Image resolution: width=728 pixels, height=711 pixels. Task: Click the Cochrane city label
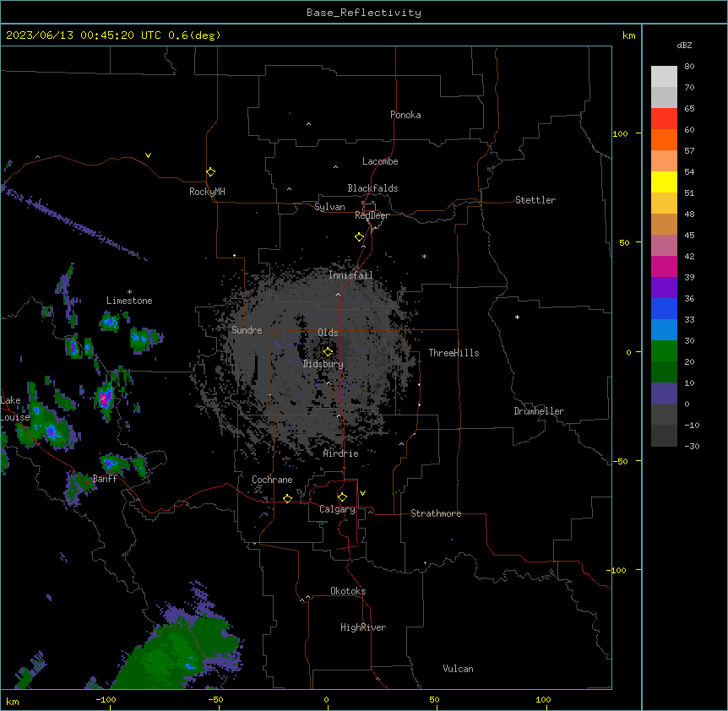[x=272, y=480]
